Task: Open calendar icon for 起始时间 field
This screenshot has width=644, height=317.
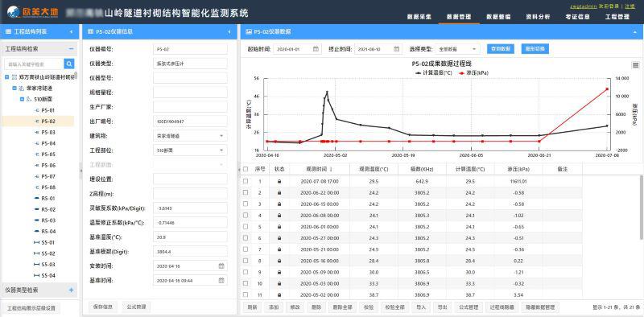Action: (316, 49)
